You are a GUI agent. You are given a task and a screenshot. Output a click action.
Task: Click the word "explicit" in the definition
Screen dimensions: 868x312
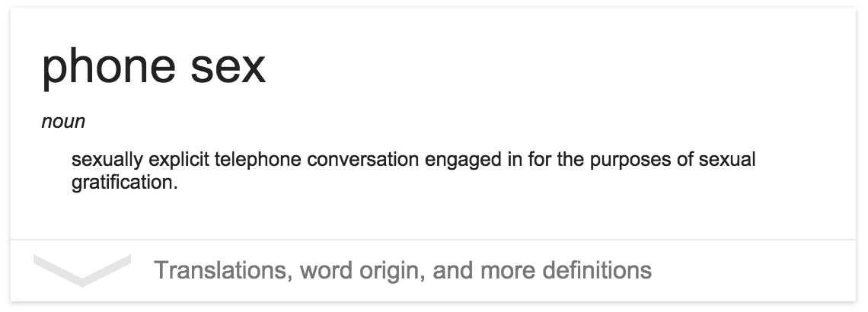coord(179,160)
